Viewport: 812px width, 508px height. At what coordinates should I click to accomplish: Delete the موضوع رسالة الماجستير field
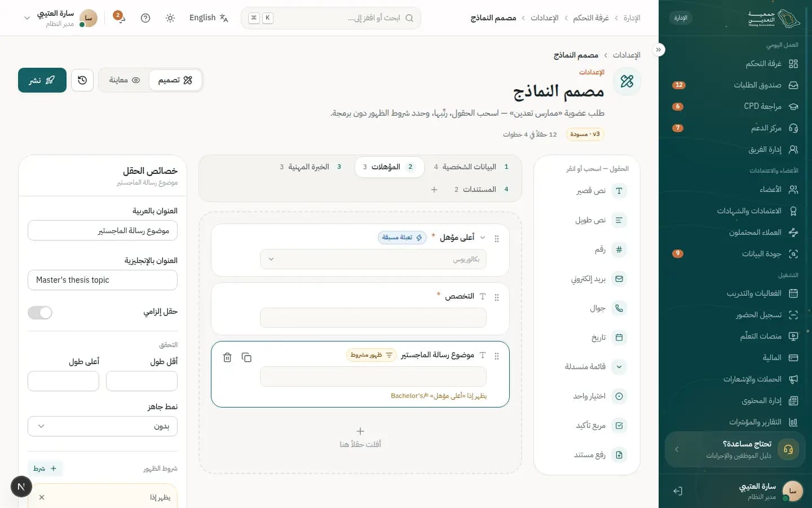[x=227, y=357]
